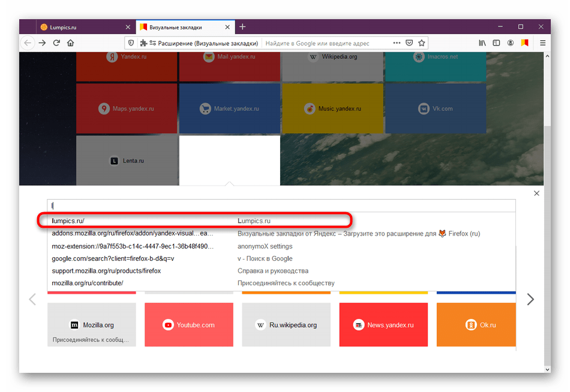
Task: Close the Lumpics.ru tab
Action: [x=128, y=27]
